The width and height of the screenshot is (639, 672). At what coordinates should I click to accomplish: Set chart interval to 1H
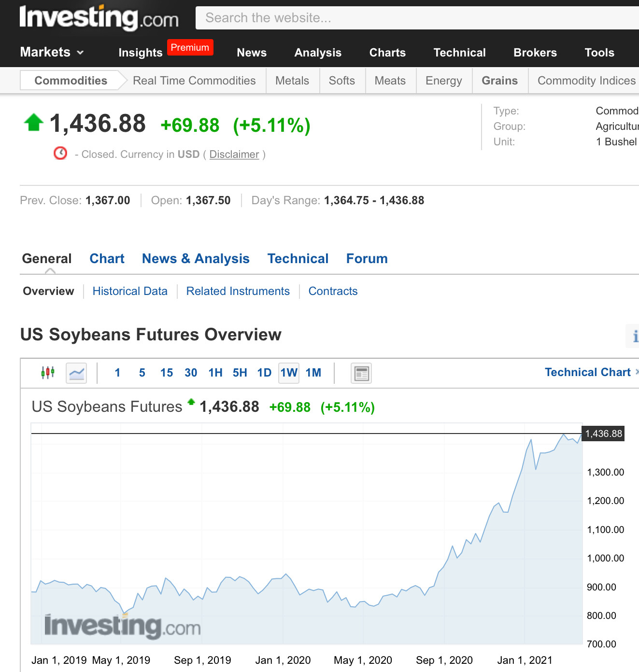215,373
